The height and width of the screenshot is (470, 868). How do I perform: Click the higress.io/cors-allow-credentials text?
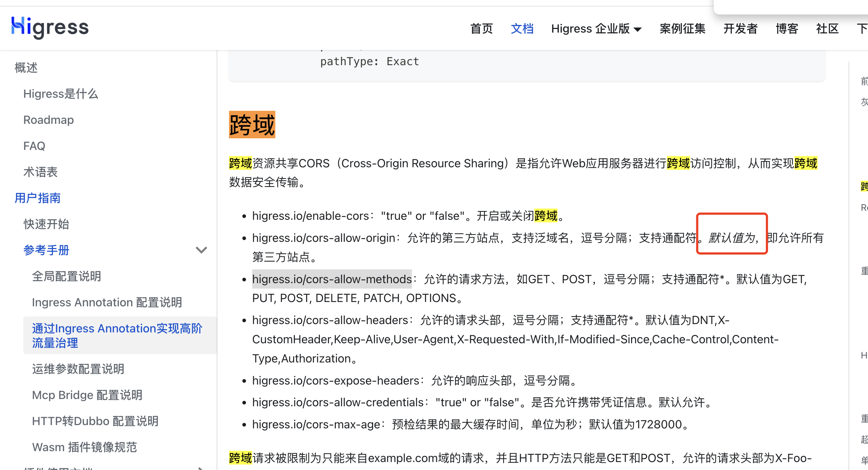tap(338, 402)
